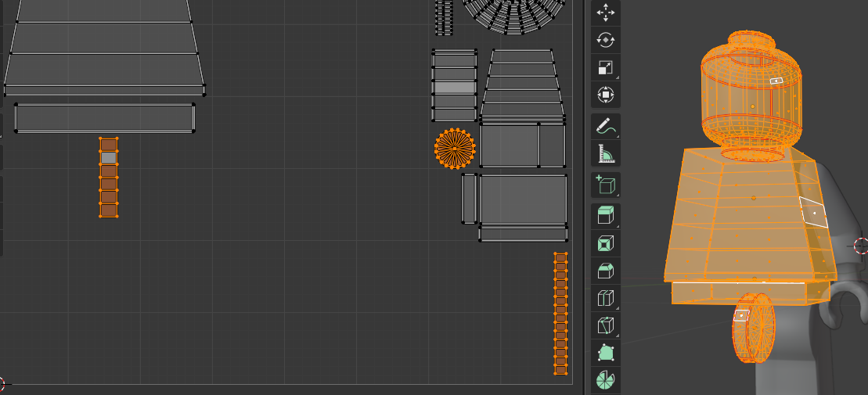868x395 pixels.
Task: Select the Loop Cut tool
Action: [x=606, y=298]
